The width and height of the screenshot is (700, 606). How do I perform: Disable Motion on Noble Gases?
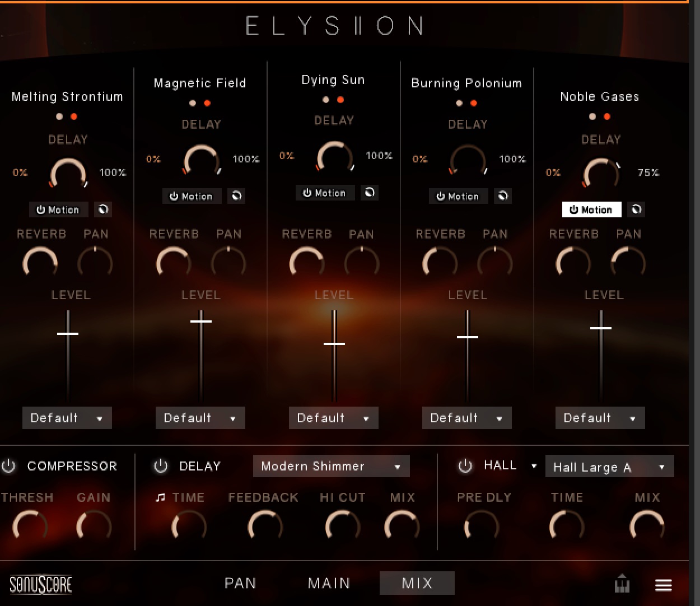[591, 209]
